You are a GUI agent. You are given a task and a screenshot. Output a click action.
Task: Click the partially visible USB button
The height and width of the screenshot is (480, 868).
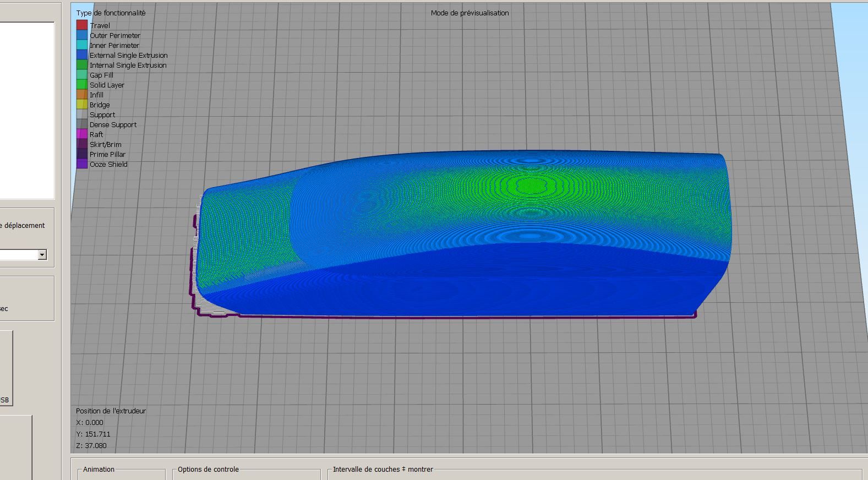6,368
